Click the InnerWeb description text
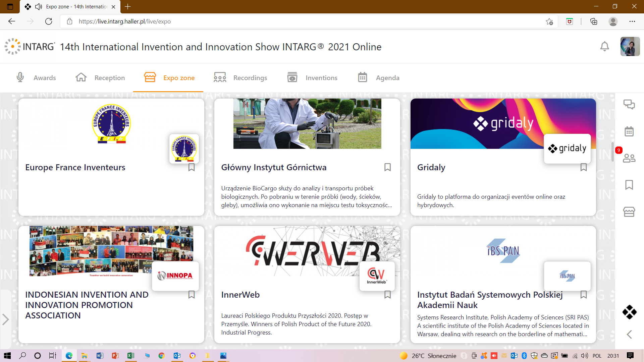This screenshot has width=644, height=362. [296, 324]
